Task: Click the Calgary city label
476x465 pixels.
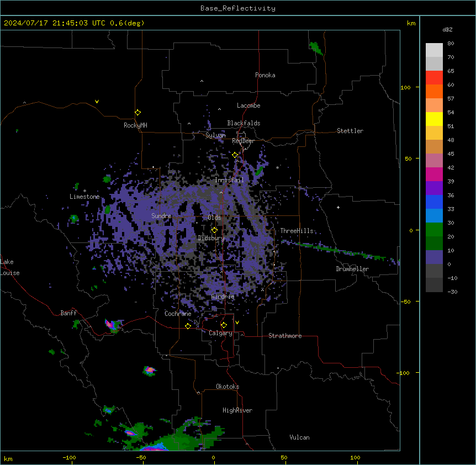Action: coord(220,333)
